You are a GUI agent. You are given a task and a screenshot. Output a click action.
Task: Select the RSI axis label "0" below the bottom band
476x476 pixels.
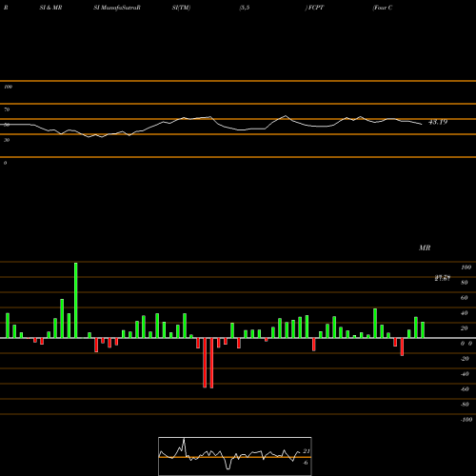[x=5, y=163]
